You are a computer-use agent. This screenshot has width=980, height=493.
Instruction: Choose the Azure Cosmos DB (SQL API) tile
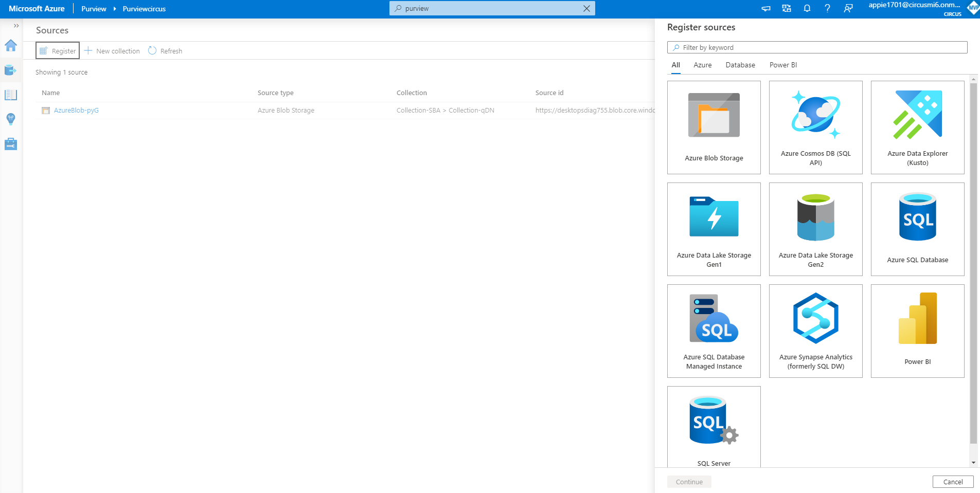(x=815, y=127)
